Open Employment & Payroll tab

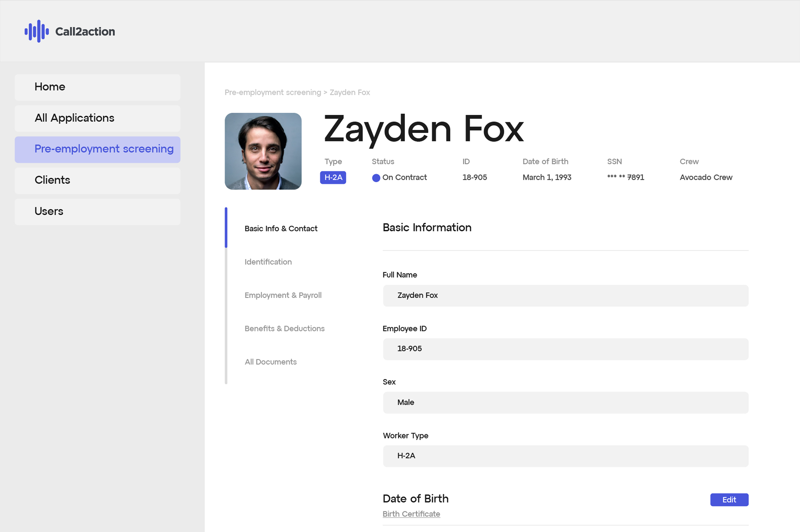[x=283, y=295]
